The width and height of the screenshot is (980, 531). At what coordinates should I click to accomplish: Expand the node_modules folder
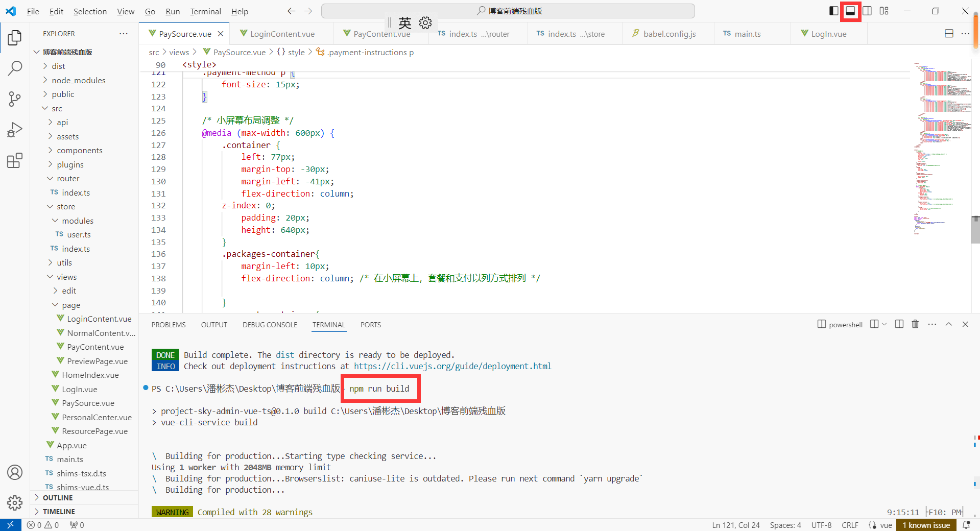coord(78,80)
